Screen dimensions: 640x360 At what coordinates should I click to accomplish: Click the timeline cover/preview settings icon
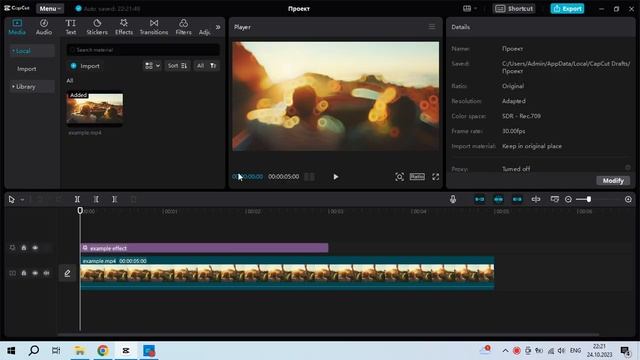(x=555, y=199)
